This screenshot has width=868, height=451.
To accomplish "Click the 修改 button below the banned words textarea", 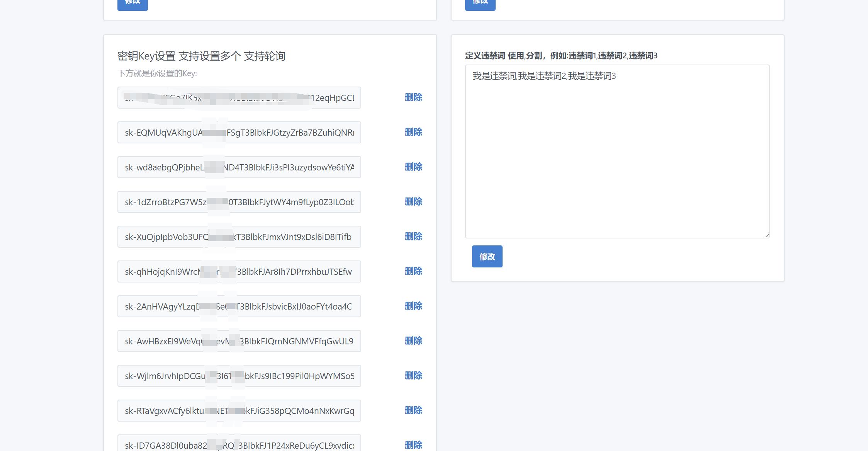I will [487, 256].
